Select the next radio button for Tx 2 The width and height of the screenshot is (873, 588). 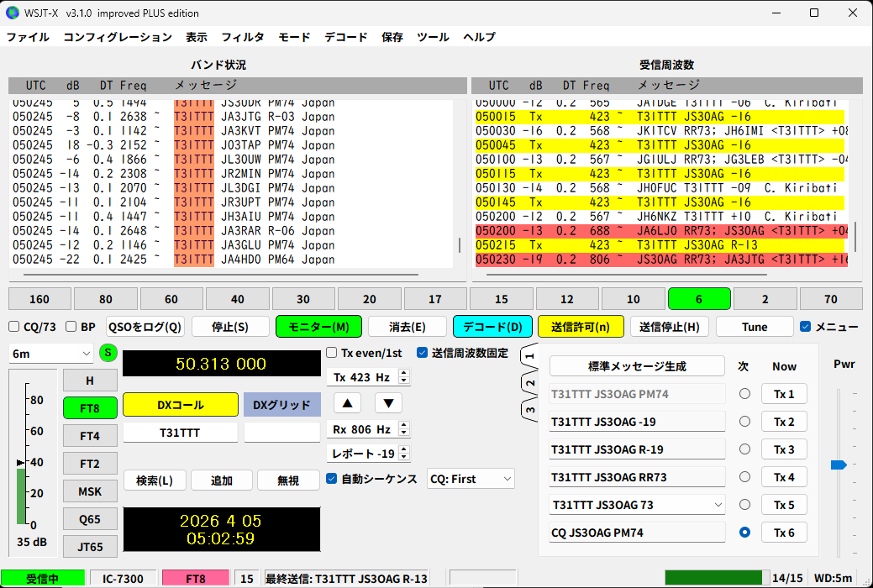(x=744, y=422)
